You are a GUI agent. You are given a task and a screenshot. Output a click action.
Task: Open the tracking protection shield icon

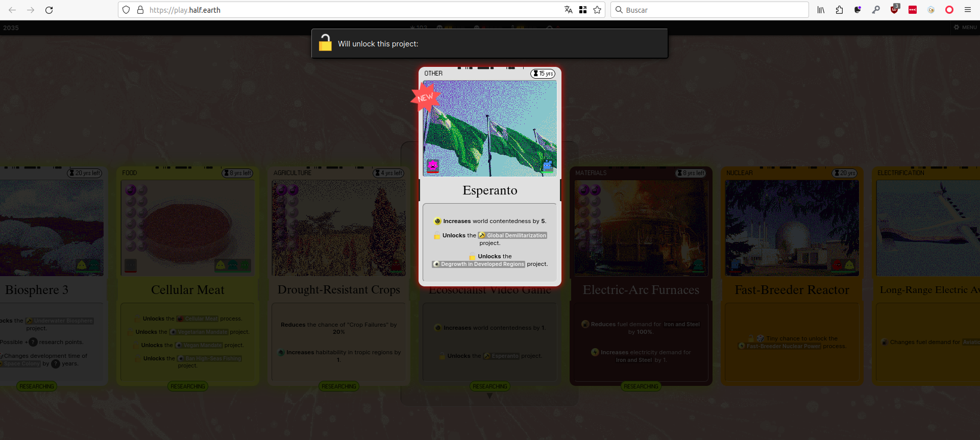[x=126, y=10]
